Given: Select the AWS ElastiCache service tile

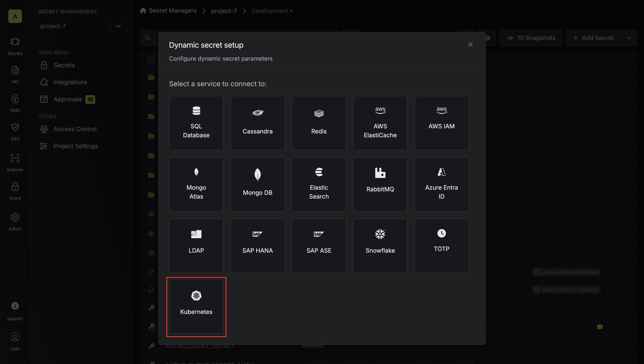Looking at the screenshot, I should [380, 123].
